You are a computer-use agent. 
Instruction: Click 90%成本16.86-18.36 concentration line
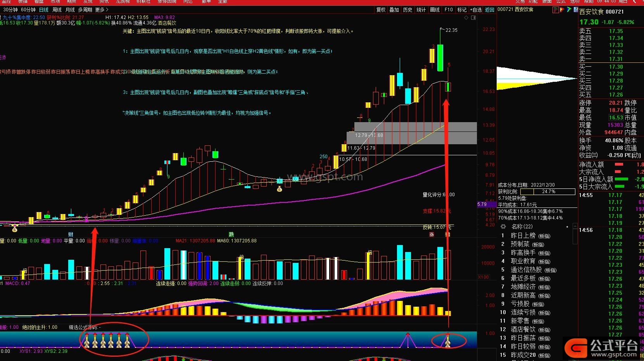coord(531,211)
